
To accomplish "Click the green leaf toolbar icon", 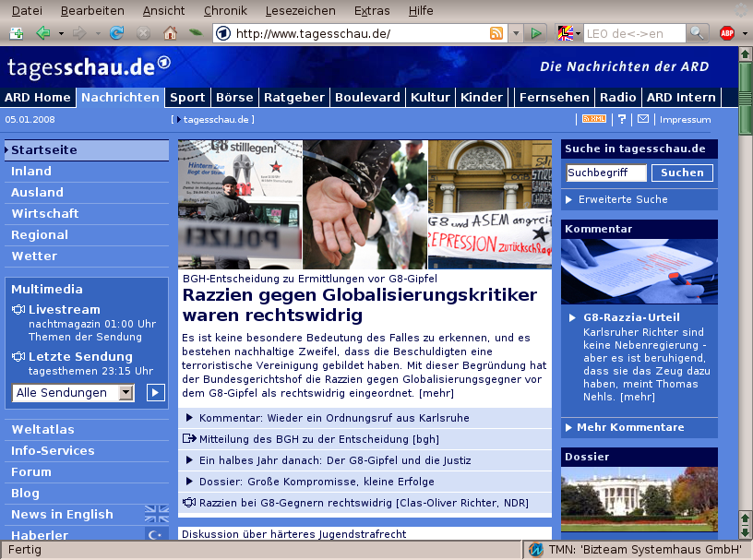I will [196, 32].
